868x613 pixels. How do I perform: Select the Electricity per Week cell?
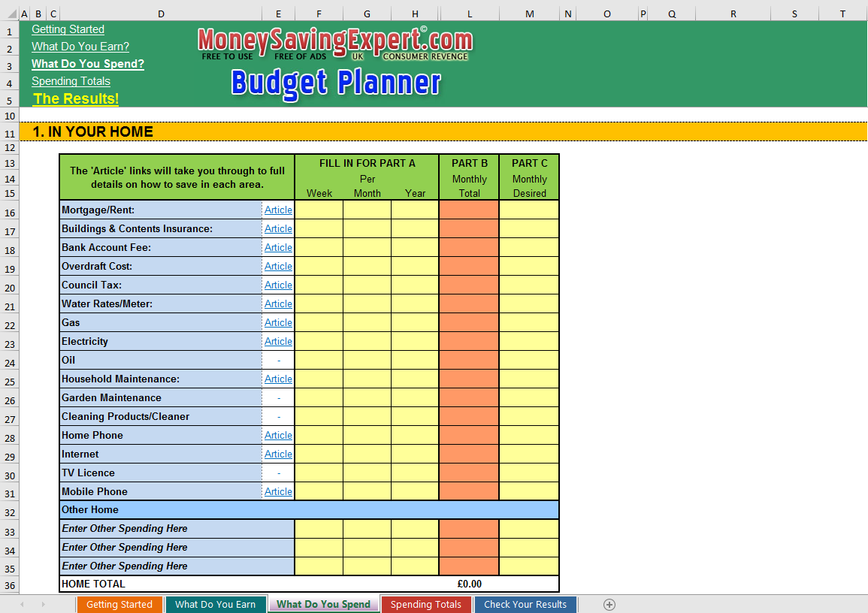(319, 342)
